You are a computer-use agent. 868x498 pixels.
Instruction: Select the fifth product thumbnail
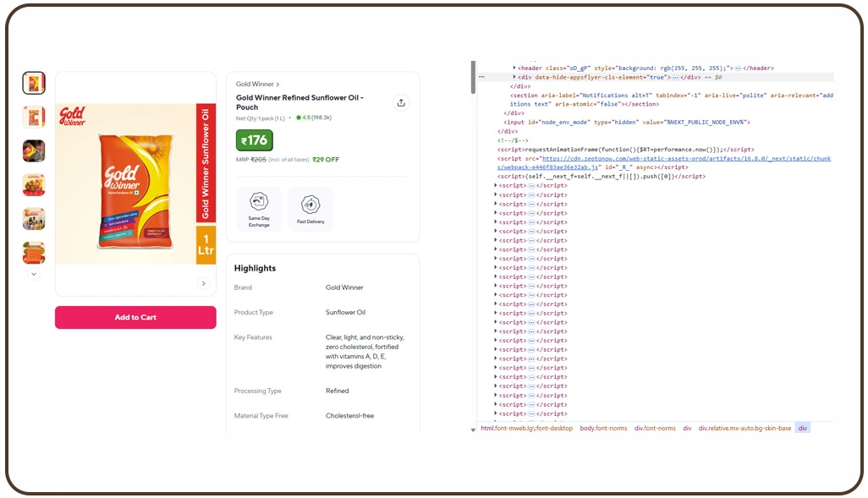(x=34, y=219)
